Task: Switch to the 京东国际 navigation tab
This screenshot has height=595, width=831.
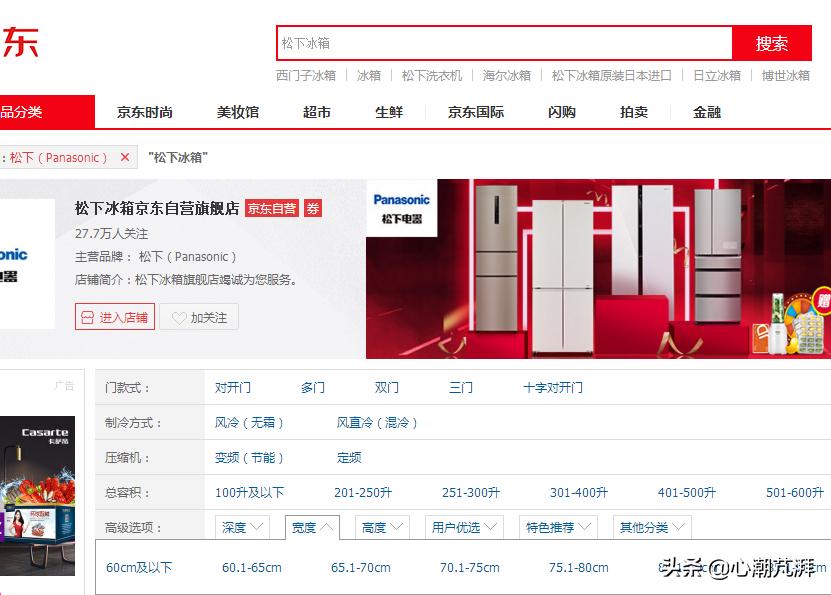Action: coord(475,112)
